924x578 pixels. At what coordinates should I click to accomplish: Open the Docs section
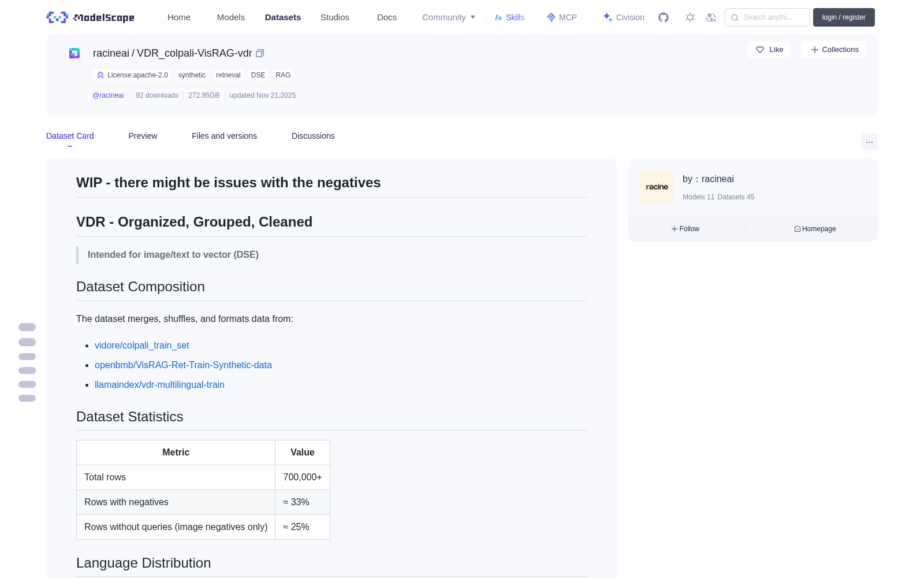coord(387,17)
